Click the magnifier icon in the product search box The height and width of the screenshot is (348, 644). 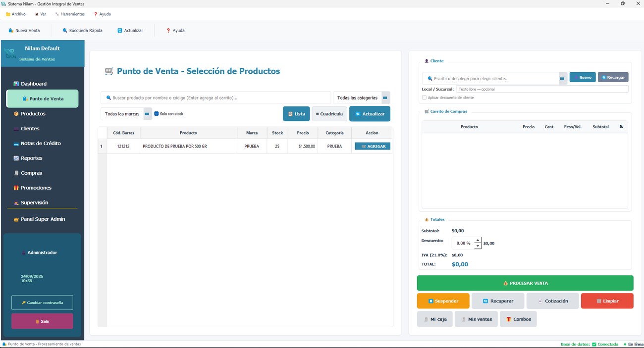(x=108, y=98)
